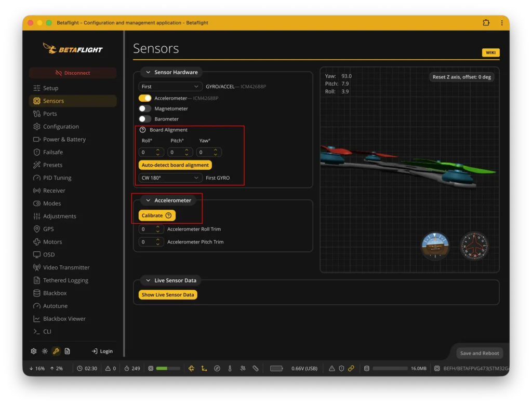Step the Roll° alignment spinner
Image resolution: width=532 pixels, height=406 pixels.
[158, 152]
